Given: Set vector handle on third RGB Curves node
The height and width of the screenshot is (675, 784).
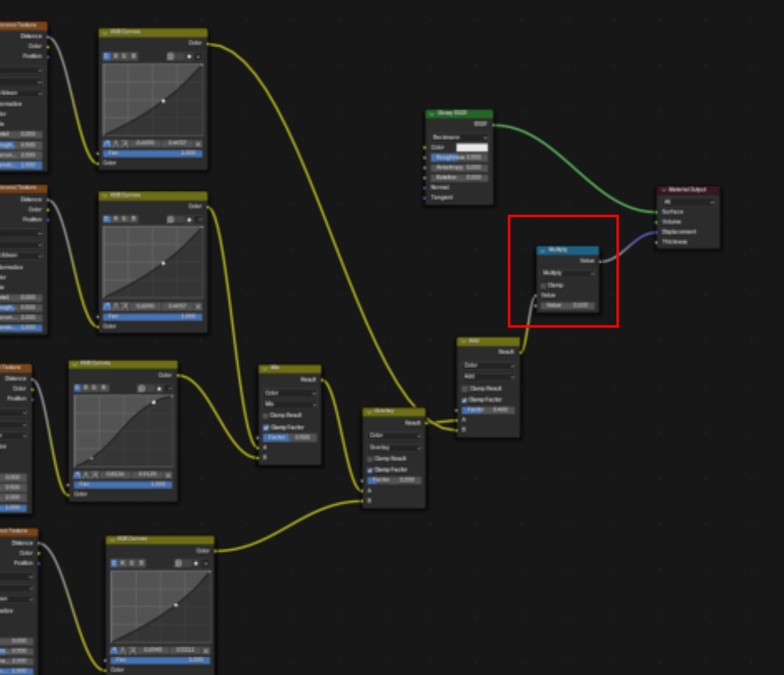Looking at the screenshot, I should pyautogui.click(x=86, y=475).
